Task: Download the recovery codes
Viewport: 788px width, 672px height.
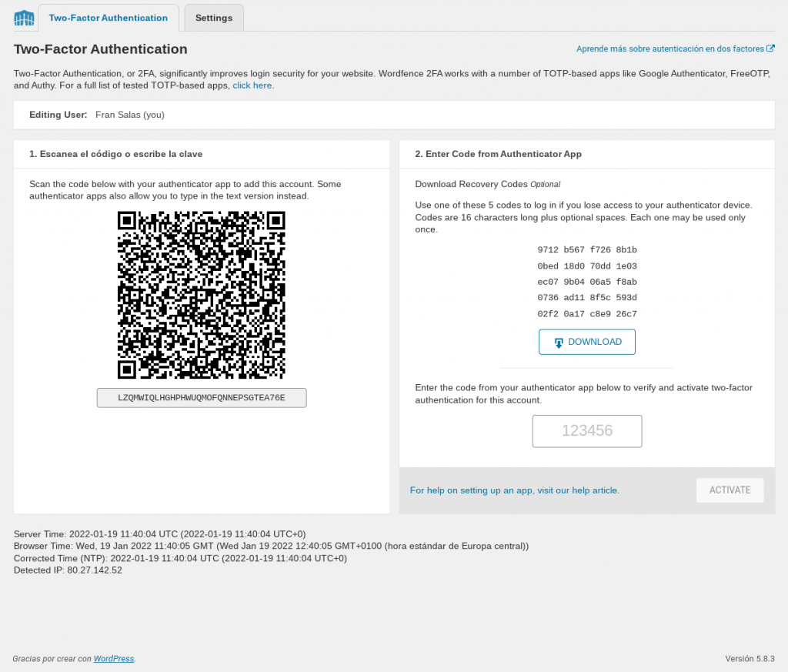Action: [x=587, y=342]
